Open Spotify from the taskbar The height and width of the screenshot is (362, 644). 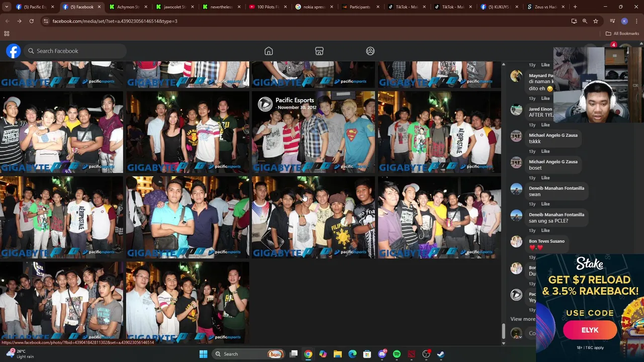pyautogui.click(x=396, y=354)
